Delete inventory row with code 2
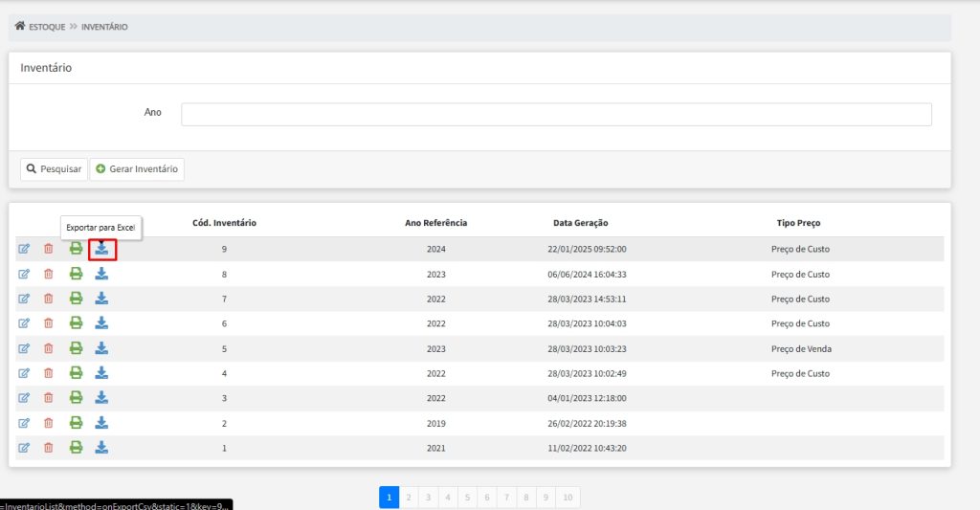Image resolution: width=980 pixels, height=510 pixels. 48,423
